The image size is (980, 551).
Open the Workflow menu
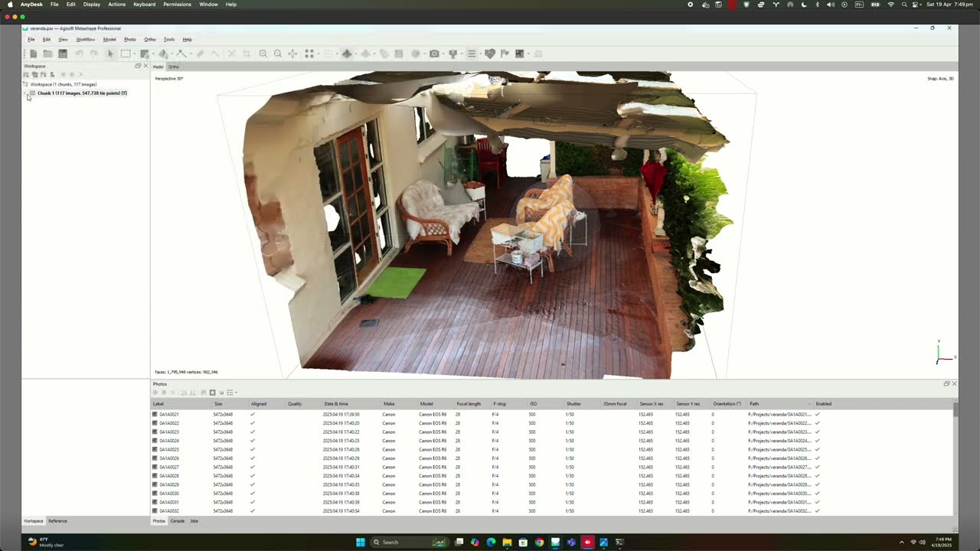coord(85,39)
